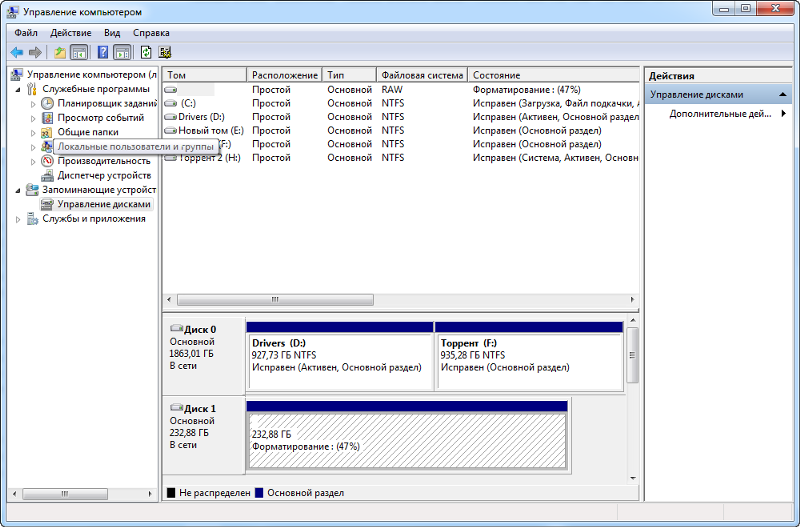Click the Производительность gauge icon
Screen dimensions: 800x527
[47, 161]
